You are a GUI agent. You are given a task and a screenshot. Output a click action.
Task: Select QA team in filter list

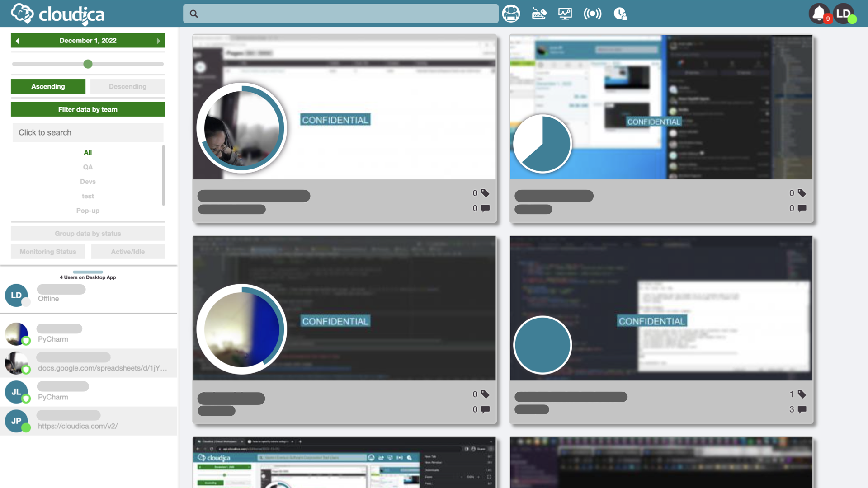tap(88, 167)
